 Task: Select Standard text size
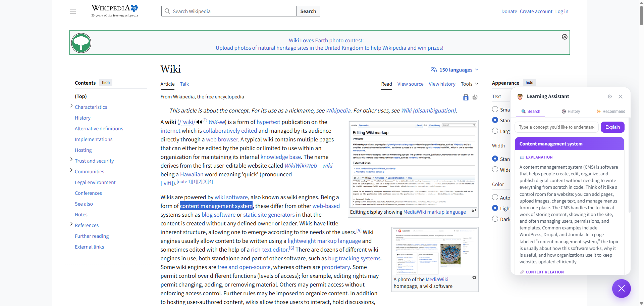tap(495, 120)
